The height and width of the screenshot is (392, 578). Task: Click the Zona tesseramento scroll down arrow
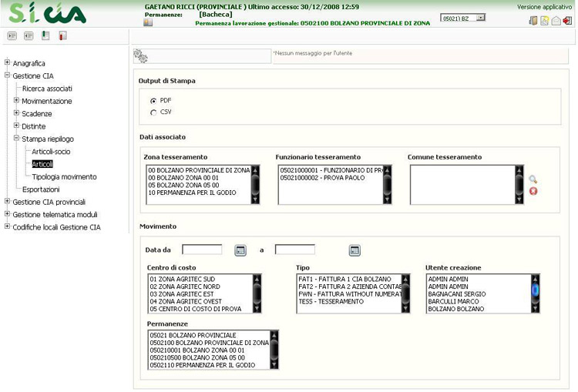[x=255, y=200]
